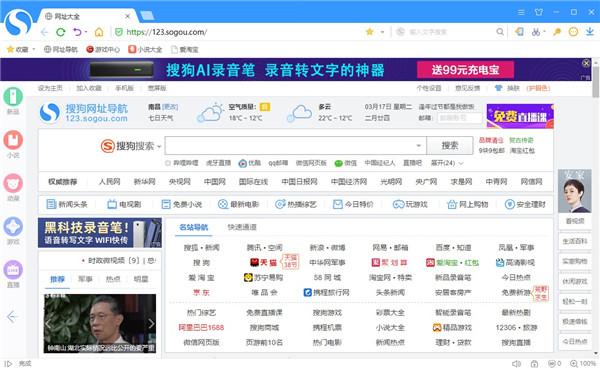Select the 推荐 news tab
The width and height of the screenshot is (600, 369).
[57, 279]
